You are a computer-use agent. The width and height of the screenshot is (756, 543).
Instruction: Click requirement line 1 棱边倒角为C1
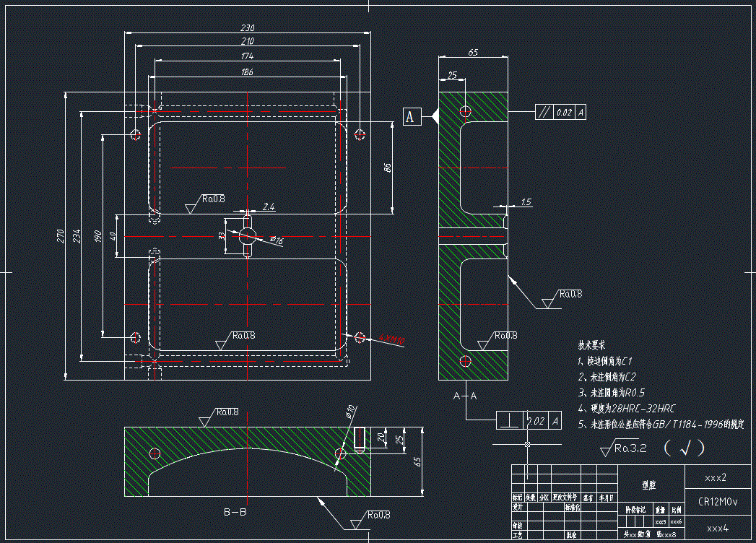pos(605,361)
